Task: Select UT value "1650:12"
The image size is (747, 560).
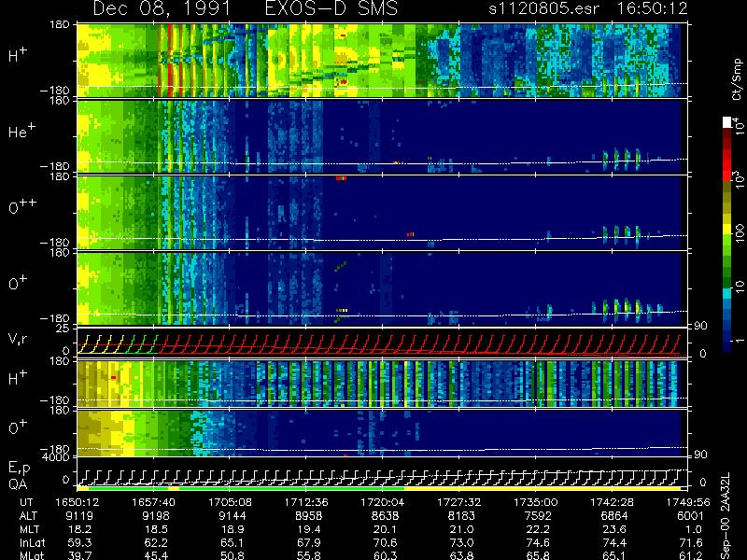Action: pyautogui.click(x=77, y=502)
